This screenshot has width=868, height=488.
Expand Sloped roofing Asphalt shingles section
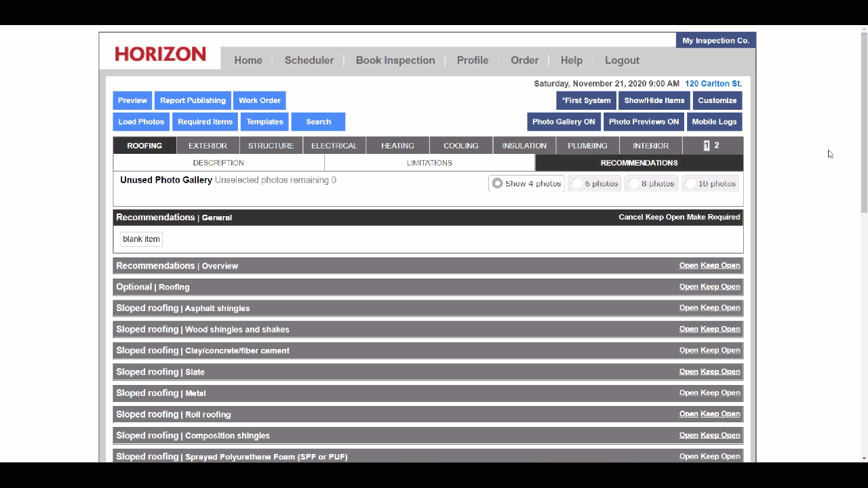pos(688,308)
